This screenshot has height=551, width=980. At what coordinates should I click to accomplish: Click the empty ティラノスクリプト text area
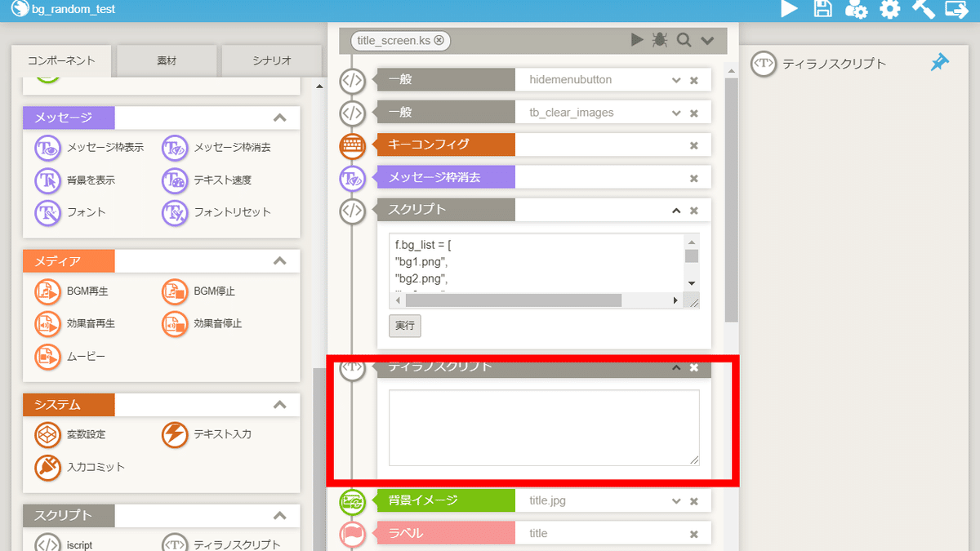tap(544, 428)
